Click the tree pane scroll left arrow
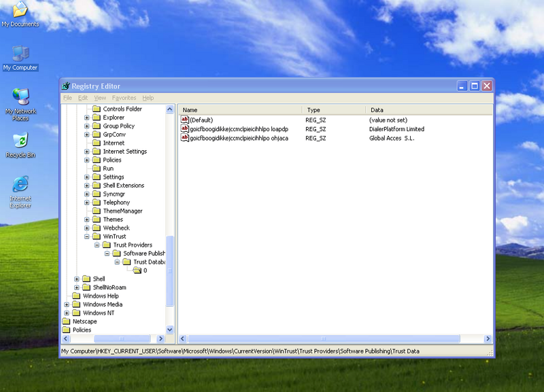544x392 pixels. pos(66,338)
